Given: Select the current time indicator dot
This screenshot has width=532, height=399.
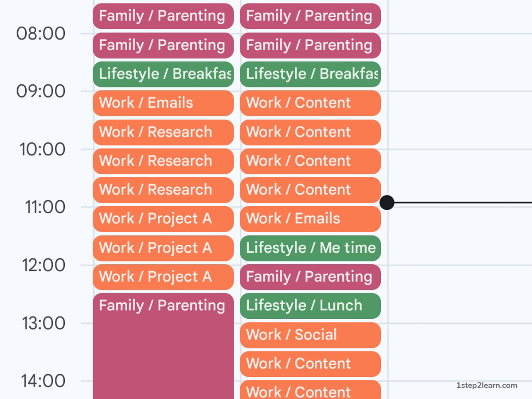Looking at the screenshot, I should tap(387, 203).
